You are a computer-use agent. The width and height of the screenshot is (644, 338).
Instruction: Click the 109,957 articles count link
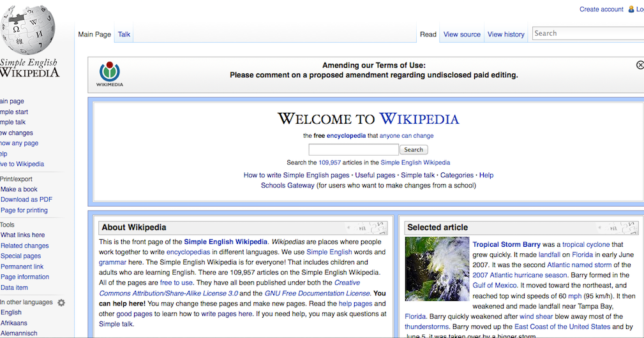click(x=330, y=163)
